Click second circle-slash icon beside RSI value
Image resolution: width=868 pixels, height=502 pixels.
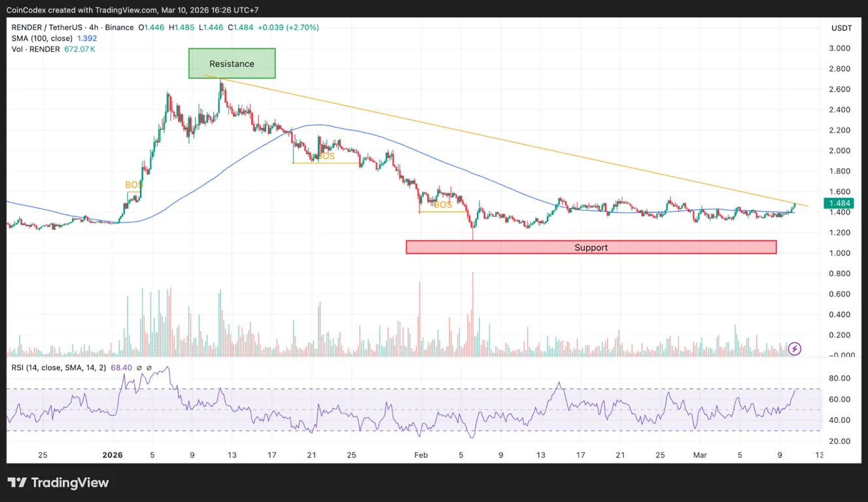coord(148,368)
